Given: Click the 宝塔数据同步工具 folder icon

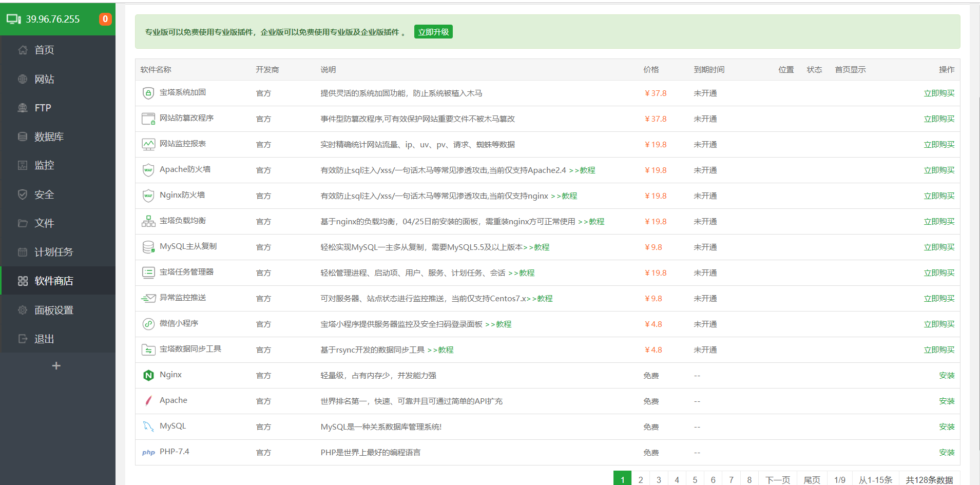Looking at the screenshot, I should click(x=148, y=350).
